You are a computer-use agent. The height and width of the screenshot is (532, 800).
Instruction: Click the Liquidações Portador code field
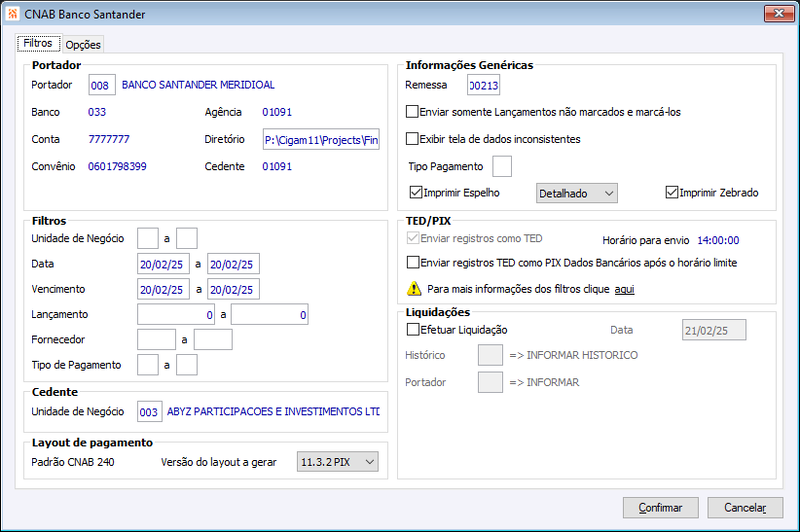490,382
